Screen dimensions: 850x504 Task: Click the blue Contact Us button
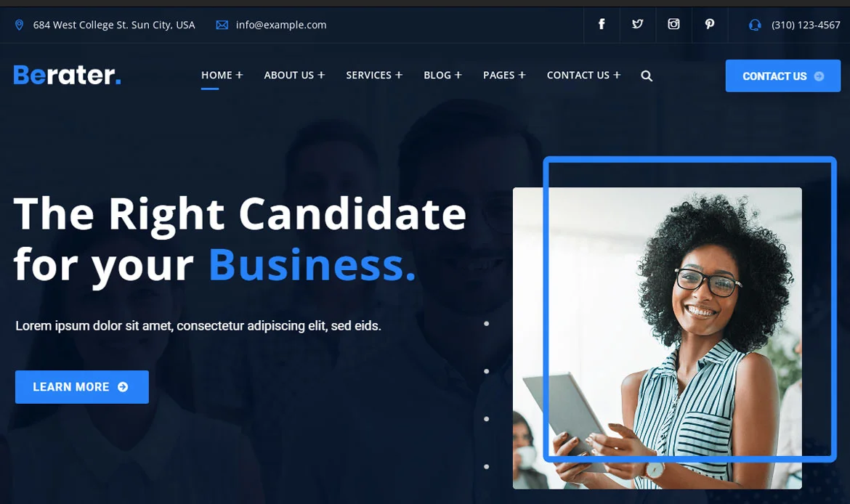(x=782, y=76)
